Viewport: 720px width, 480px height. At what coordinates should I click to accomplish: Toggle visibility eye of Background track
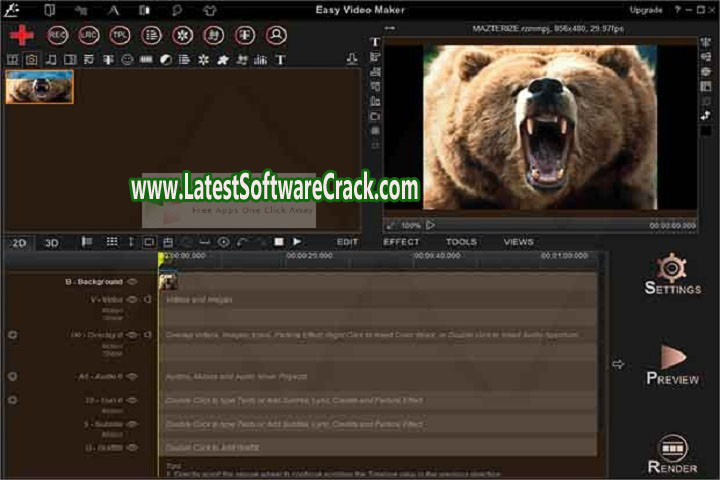click(x=132, y=282)
